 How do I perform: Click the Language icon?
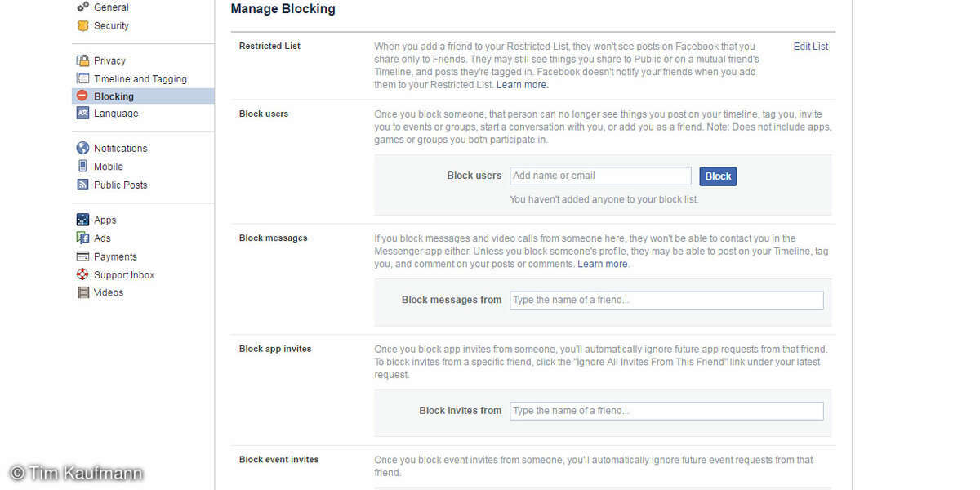[x=82, y=114]
